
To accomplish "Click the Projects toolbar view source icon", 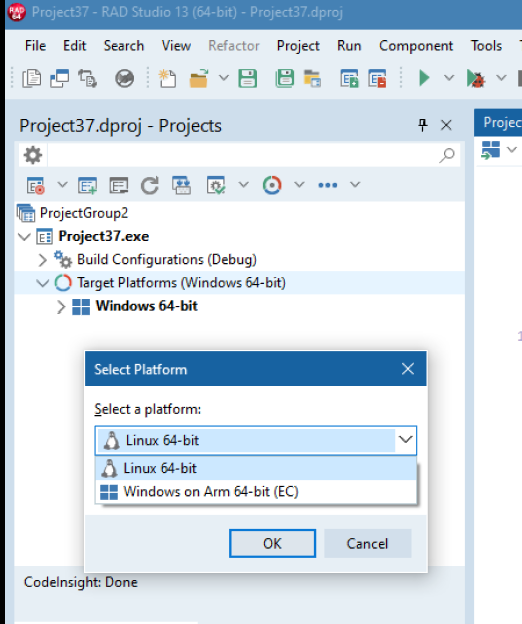I will (119, 185).
